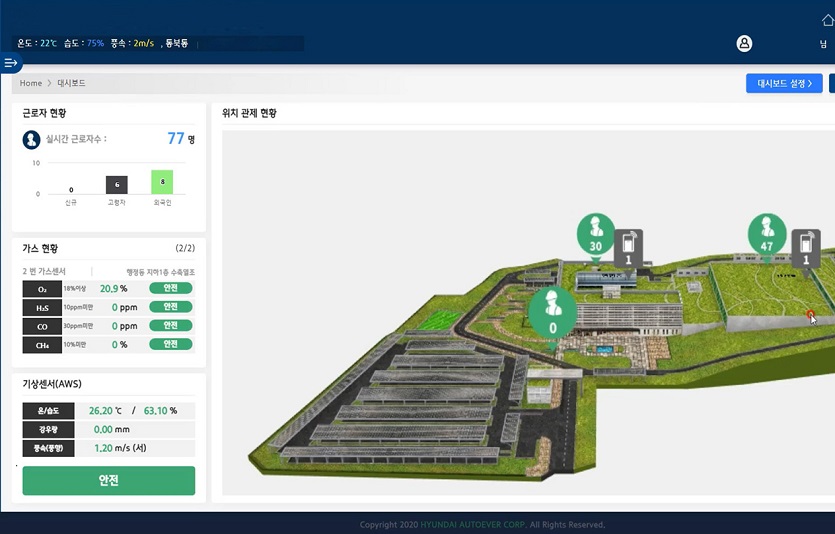Click the user profile icon in header
Screen dimensions: 835x534
tap(744, 44)
